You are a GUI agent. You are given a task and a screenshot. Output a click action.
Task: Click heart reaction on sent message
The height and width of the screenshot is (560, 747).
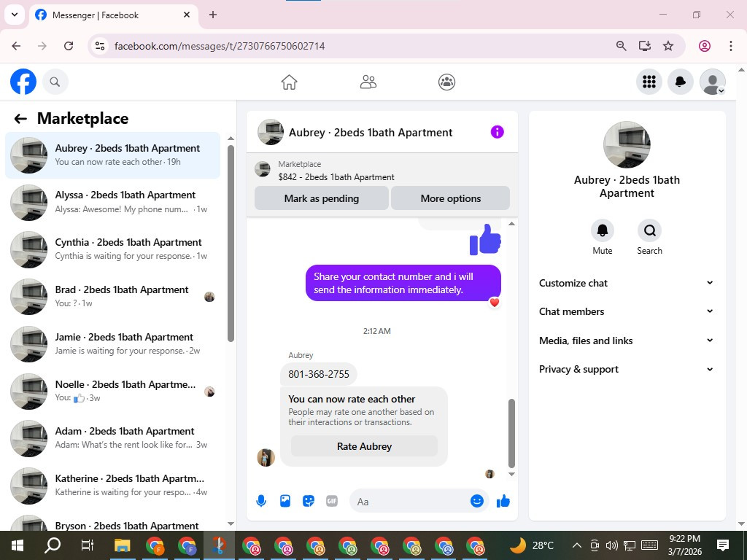tap(495, 303)
